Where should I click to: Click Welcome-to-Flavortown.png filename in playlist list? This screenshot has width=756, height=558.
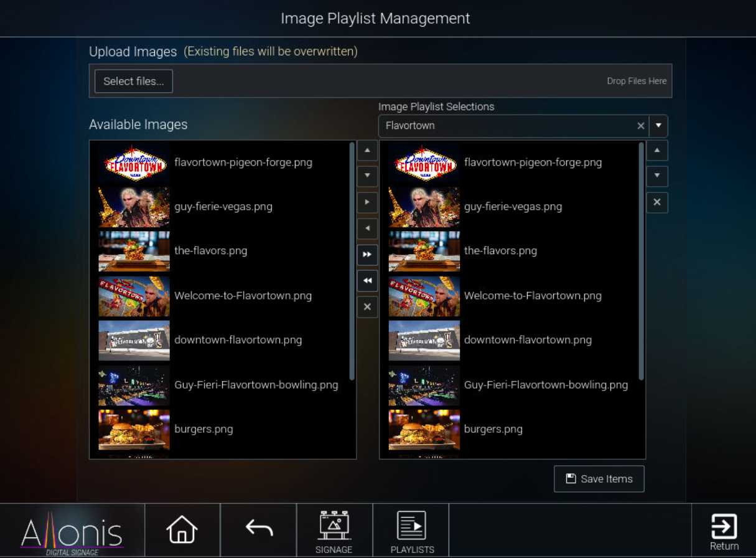(x=533, y=296)
